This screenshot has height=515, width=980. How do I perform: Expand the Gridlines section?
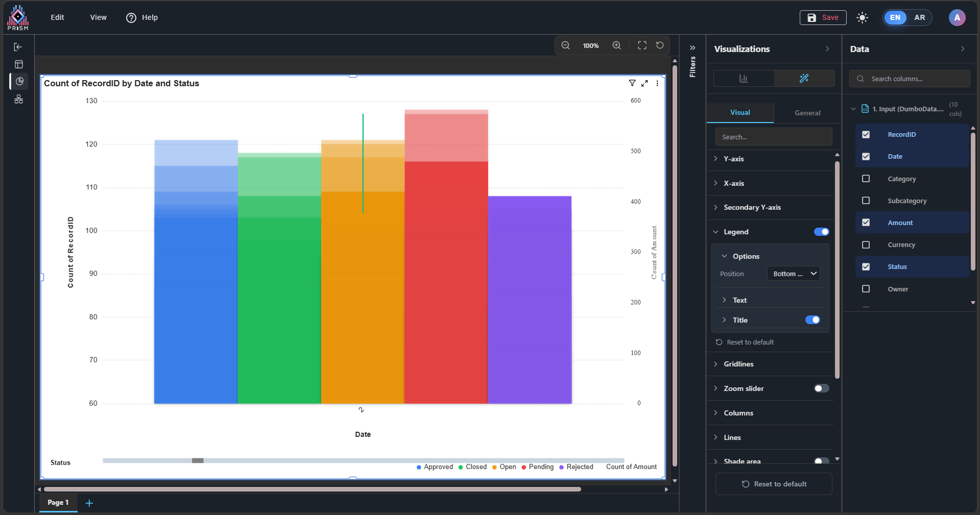click(738, 364)
